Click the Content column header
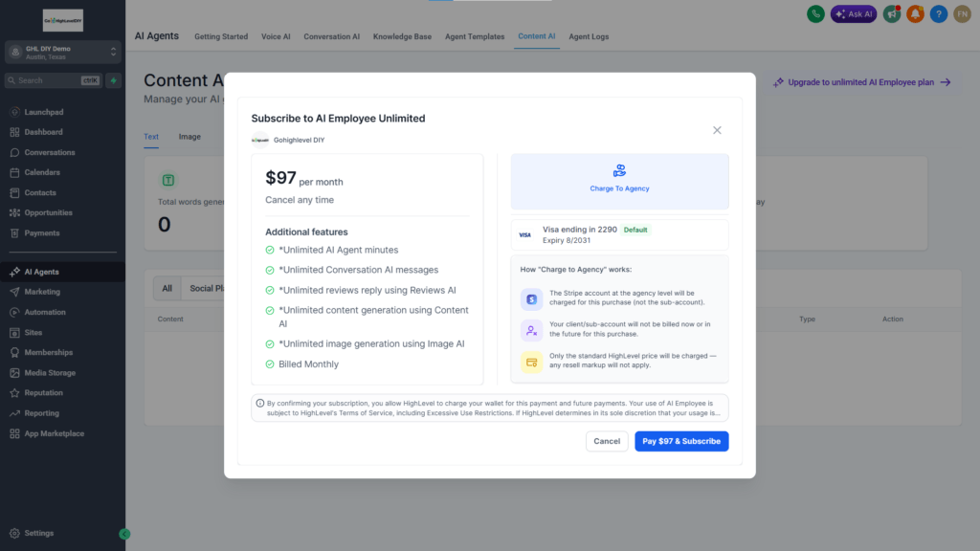The height and width of the screenshot is (551, 980). click(170, 319)
